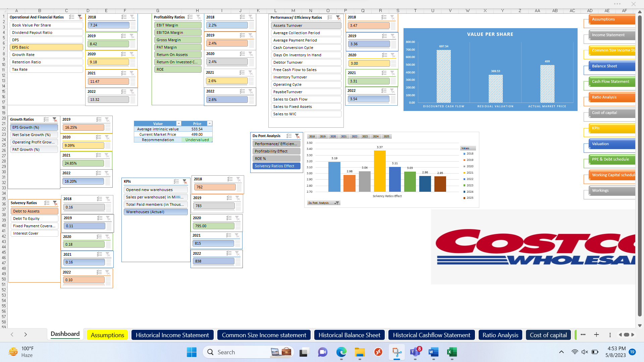Screen dimensions: 644x362
Task: Open Microsoft Word from the taskbar
Action: 433,352
